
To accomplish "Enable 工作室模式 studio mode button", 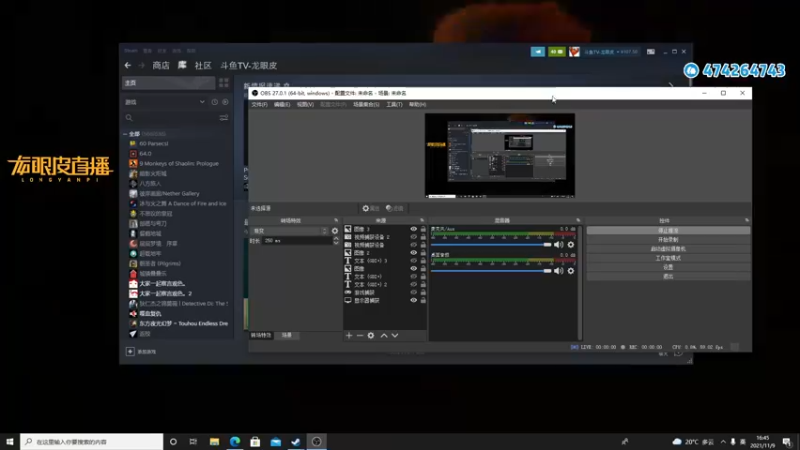I will [668, 258].
